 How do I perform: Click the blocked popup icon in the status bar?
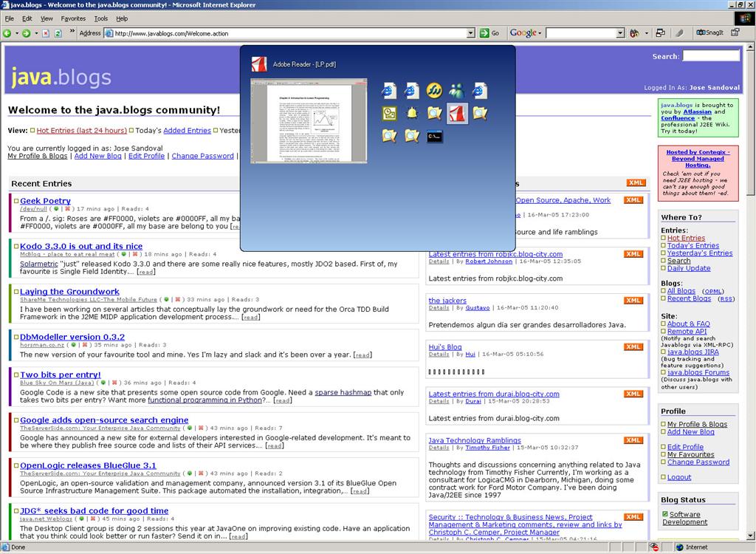(654, 547)
